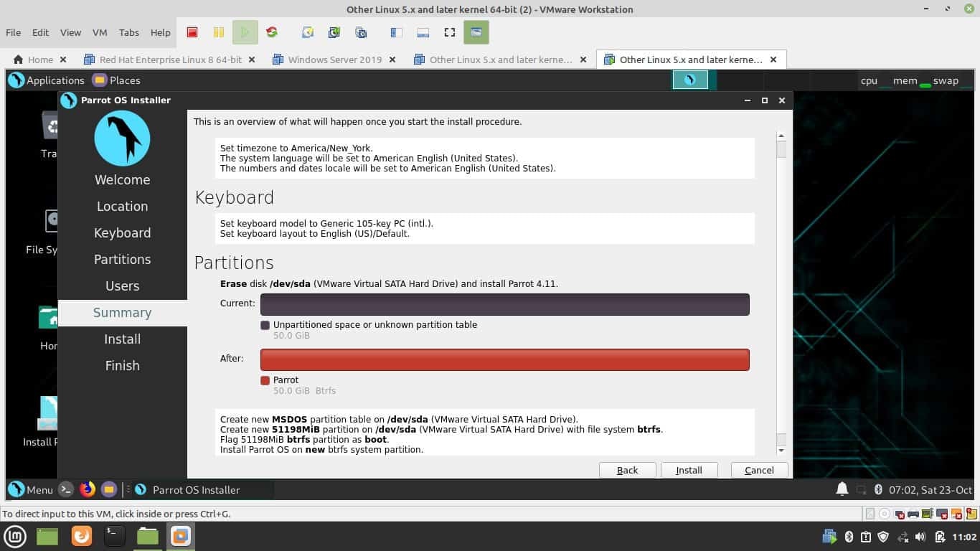Click the dark Current partition bar
This screenshot has width=980, height=551.
(x=505, y=304)
